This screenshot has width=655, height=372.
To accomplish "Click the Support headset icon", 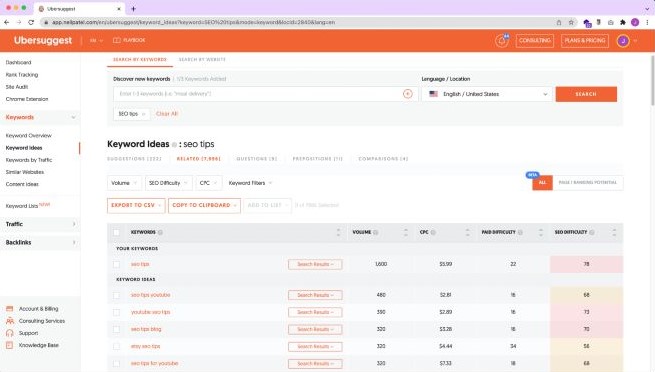I will 10,333.
